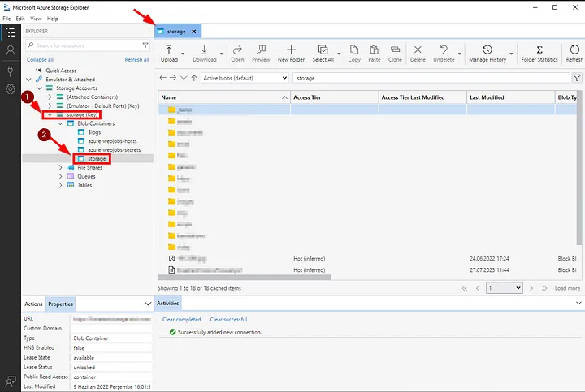
Task: Open the Edit menu
Action: point(22,18)
